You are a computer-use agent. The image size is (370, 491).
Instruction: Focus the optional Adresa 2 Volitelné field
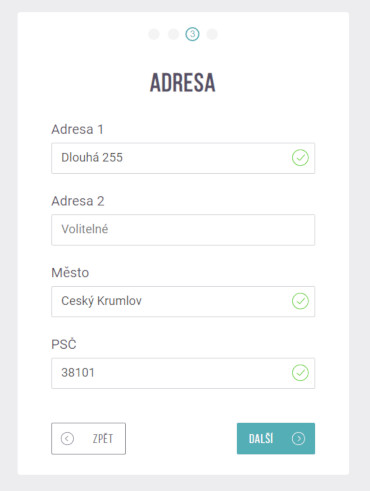pyautogui.click(x=183, y=230)
